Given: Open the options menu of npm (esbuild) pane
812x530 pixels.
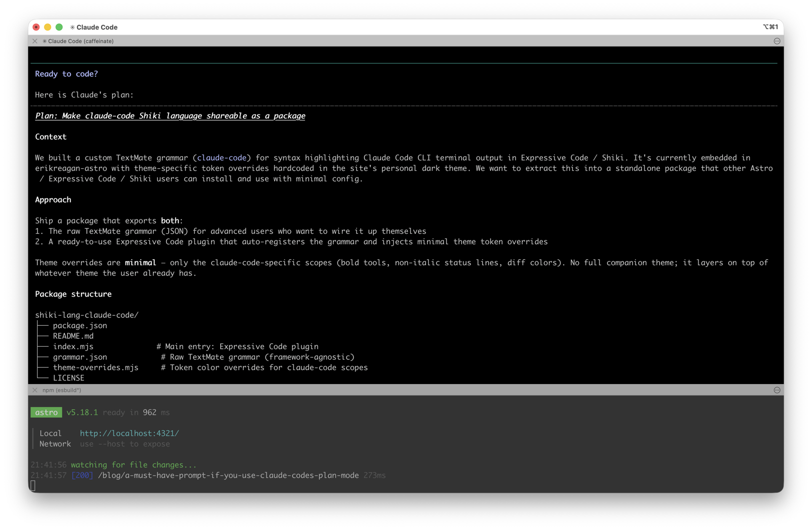Looking at the screenshot, I should (776, 390).
